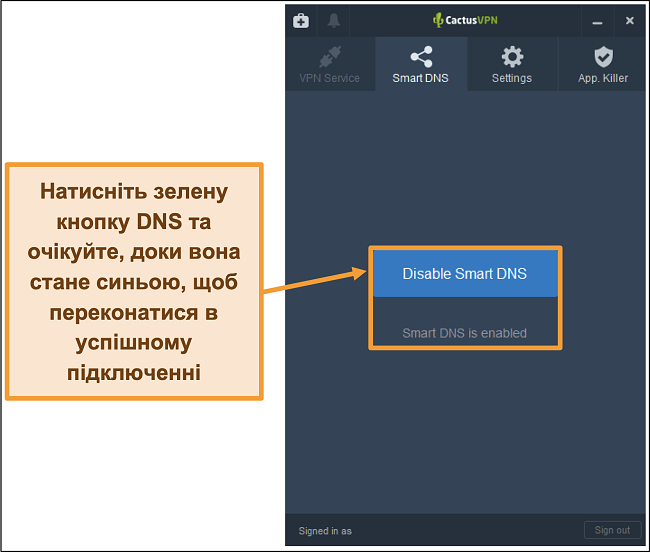Select the Smart DNS tab
Image resolution: width=650 pixels, height=552 pixels.
(x=421, y=64)
